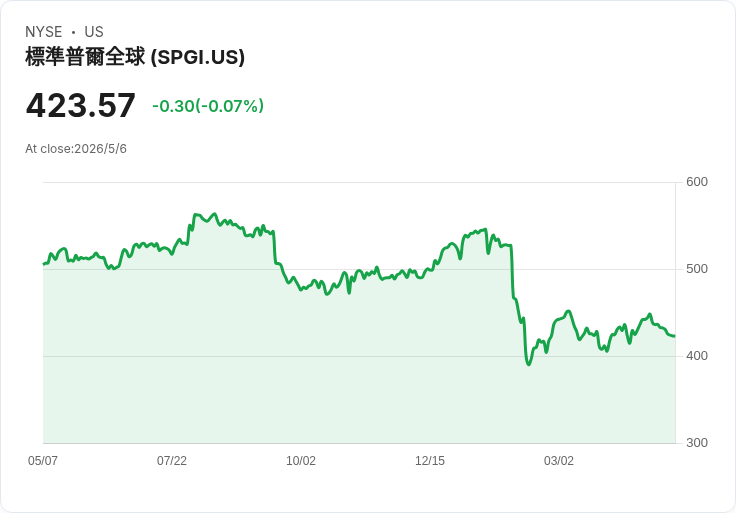736x513 pixels.
Task: Click the current price 423.57
Action: point(81,105)
